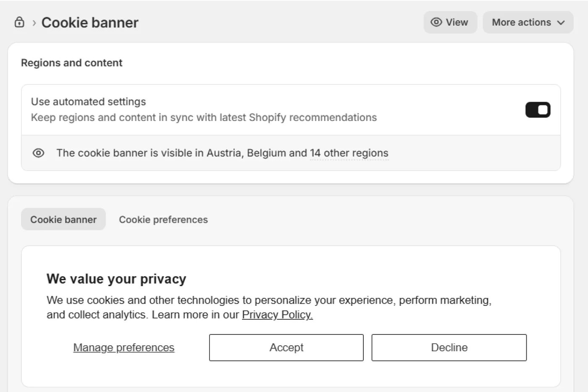The image size is (588, 392).
Task: Click the Use automated settings label
Action: (88, 102)
